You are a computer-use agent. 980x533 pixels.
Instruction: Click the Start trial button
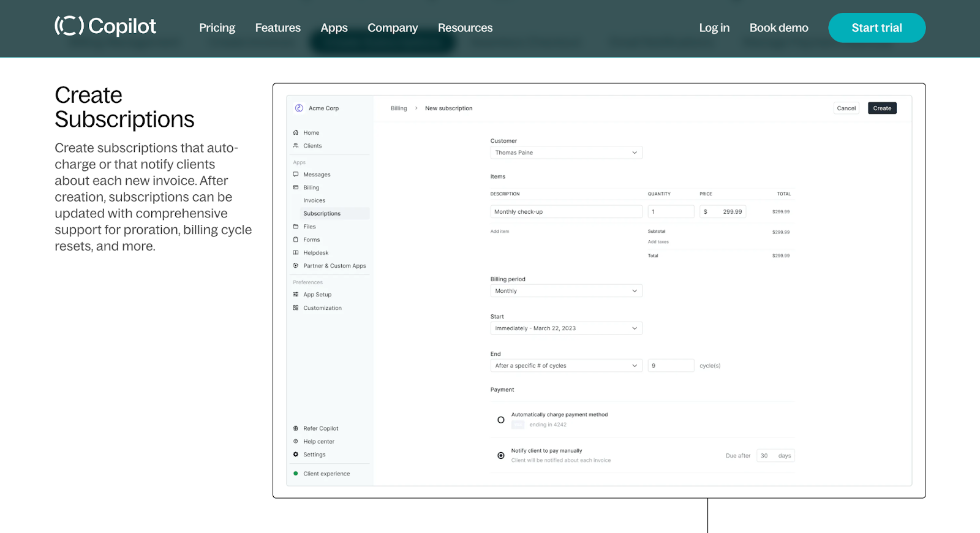(876, 28)
